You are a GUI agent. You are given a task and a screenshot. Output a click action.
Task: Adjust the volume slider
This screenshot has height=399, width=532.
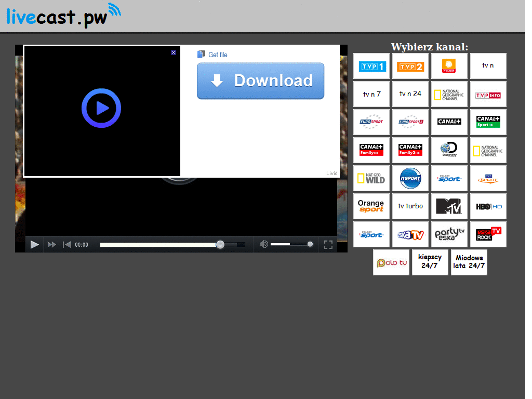(291, 244)
